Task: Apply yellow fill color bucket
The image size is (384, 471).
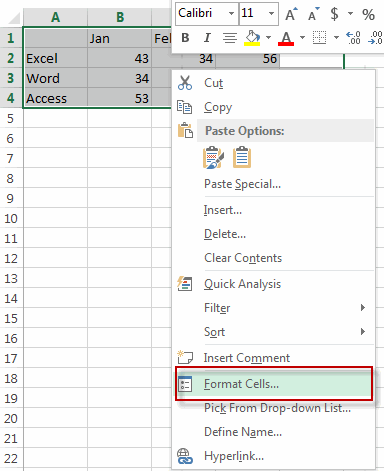Action: point(252,38)
